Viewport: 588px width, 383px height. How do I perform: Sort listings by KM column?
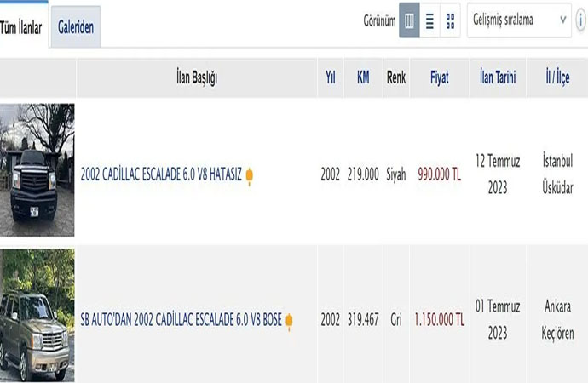(363, 77)
